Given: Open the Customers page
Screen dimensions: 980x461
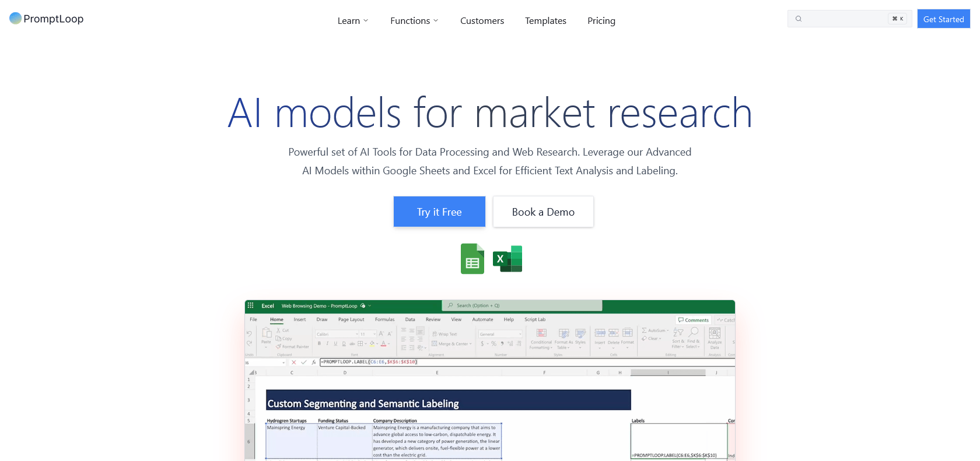Looking at the screenshot, I should click(482, 21).
